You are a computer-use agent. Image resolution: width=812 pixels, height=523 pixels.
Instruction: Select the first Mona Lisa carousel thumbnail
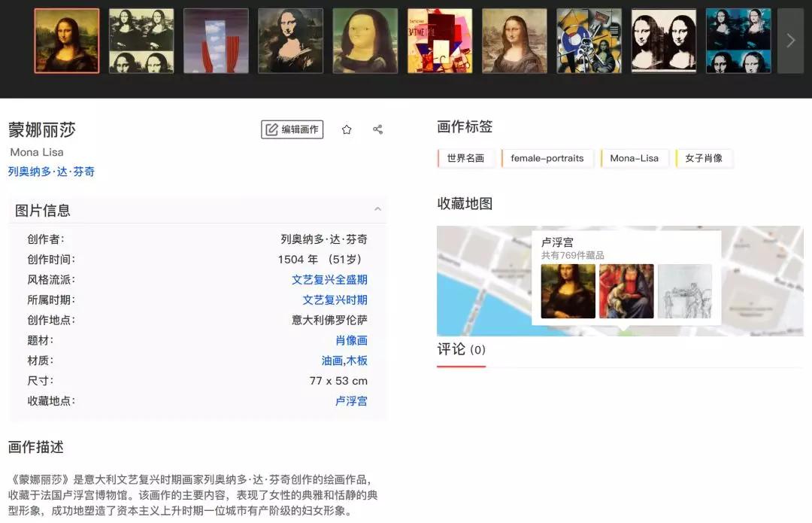click(66, 40)
